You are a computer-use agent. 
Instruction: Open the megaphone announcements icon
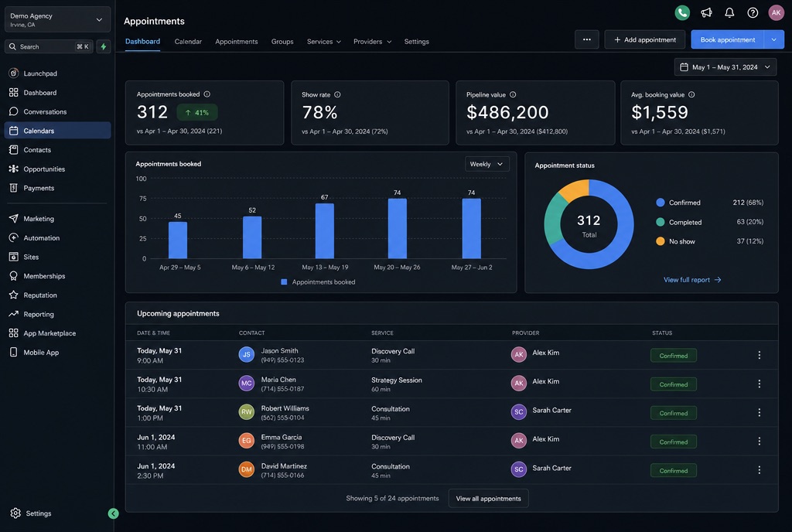tap(706, 12)
